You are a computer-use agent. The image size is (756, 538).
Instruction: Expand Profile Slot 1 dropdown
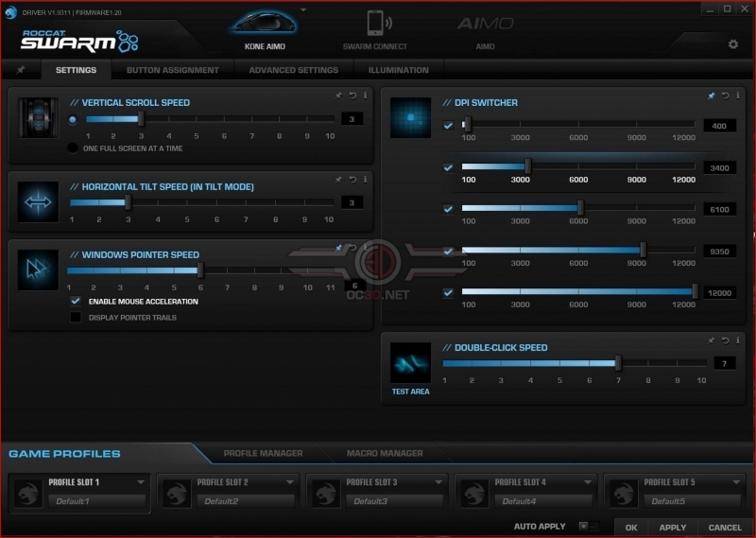pyautogui.click(x=141, y=482)
